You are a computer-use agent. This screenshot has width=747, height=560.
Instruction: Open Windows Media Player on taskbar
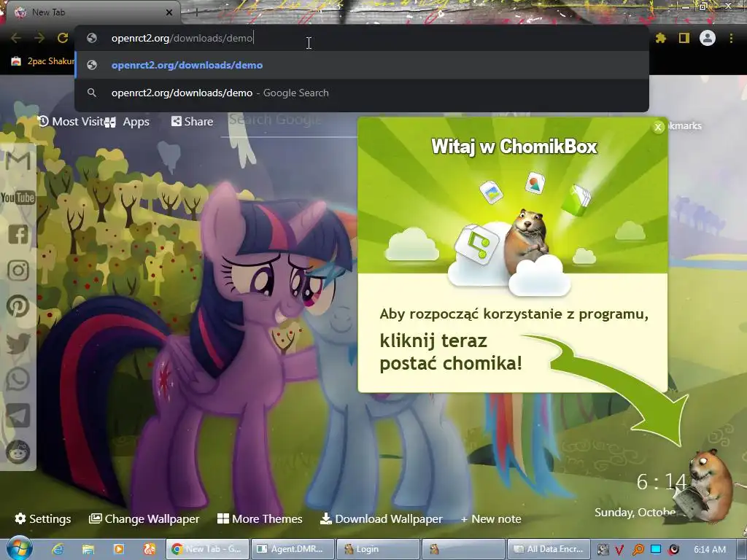[x=119, y=549]
